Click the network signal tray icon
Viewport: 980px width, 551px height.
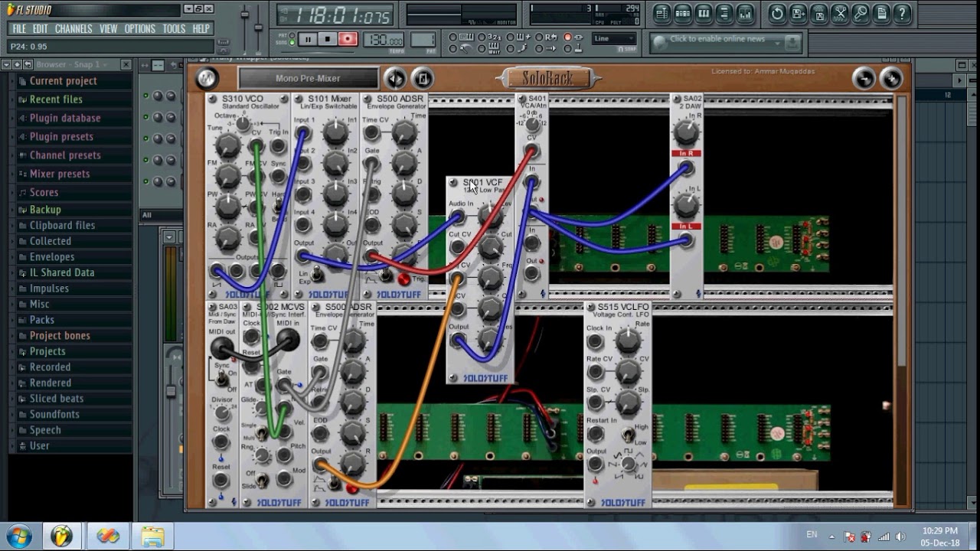pos(884,536)
